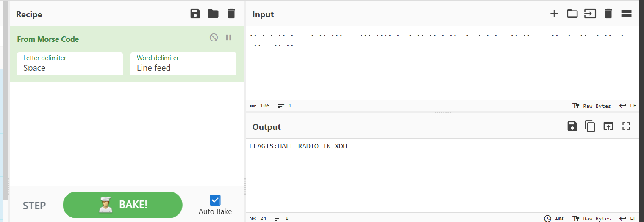The height and width of the screenshot is (222, 644).
Task: Reset the pane layout
Action: (x=626, y=14)
